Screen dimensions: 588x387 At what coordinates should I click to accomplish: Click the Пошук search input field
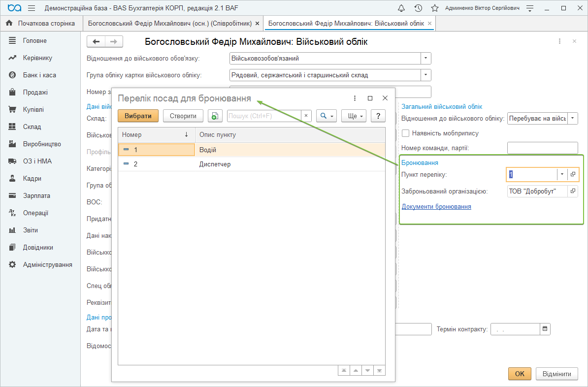pos(263,116)
